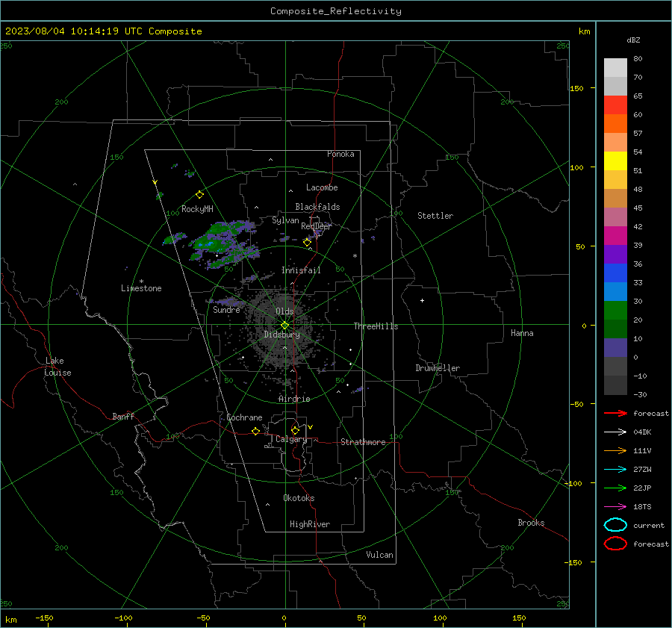The height and width of the screenshot is (628, 672).
Task: Click the magenta 18TS arrow icon
Action: [x=615, y=507]
